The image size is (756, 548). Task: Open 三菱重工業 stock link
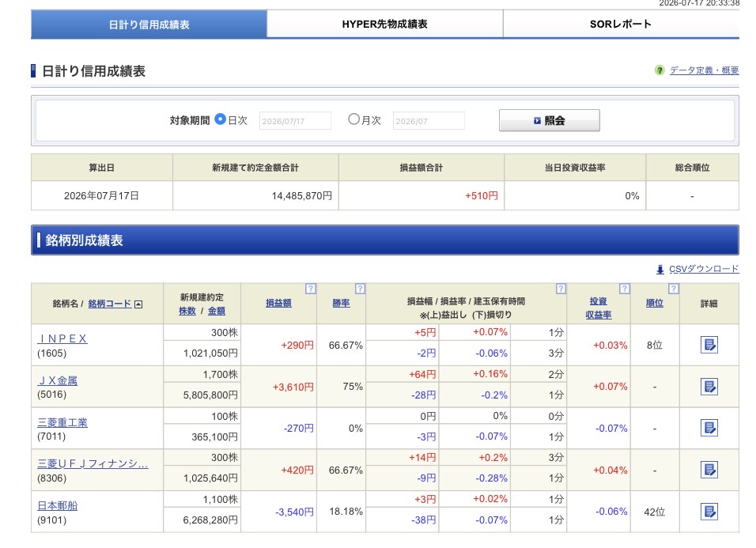[62, 423]
